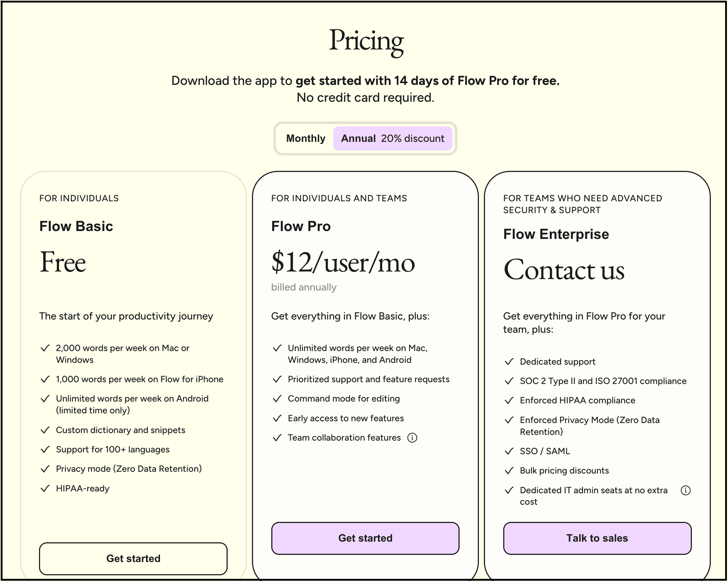Image resolution: width=728 pixels, height=581 pixels.
Task: Click the checkmark beside Bulk pricing discounts
Action: 509,471
